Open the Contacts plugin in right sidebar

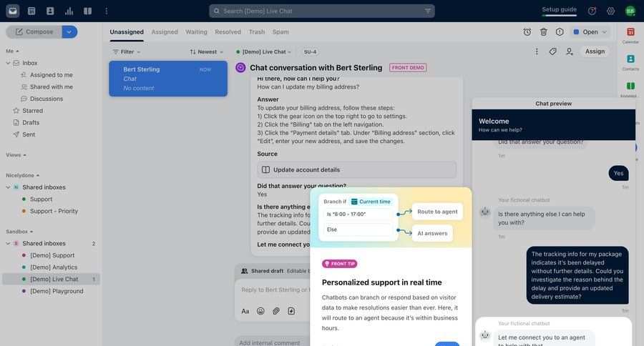click(x=630, y=62)
